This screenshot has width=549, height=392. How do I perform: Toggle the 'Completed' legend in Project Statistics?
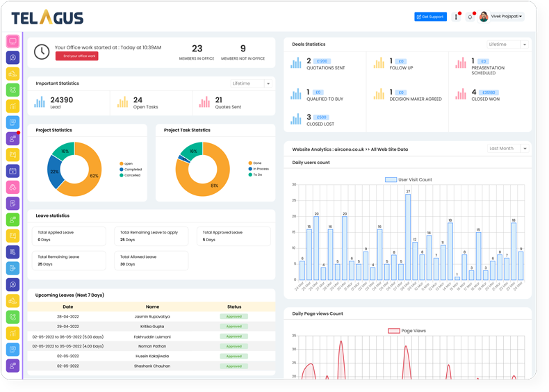coord(131,170)
